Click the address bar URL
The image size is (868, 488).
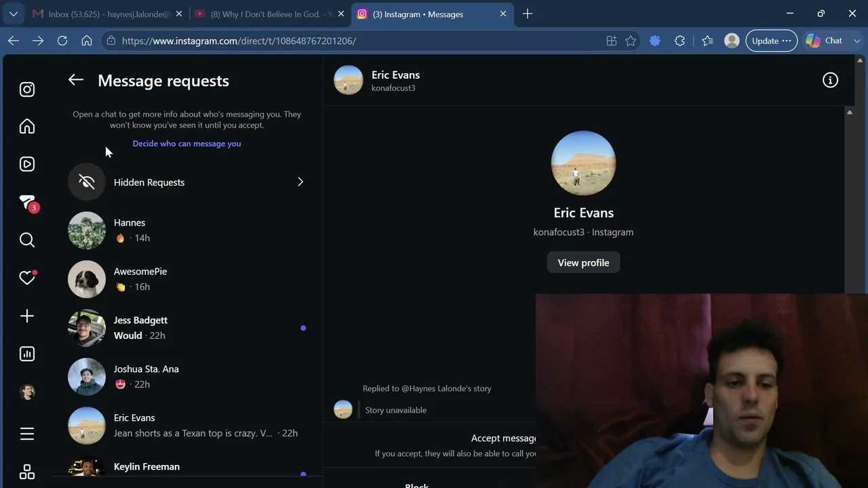(x=239, y=41)
